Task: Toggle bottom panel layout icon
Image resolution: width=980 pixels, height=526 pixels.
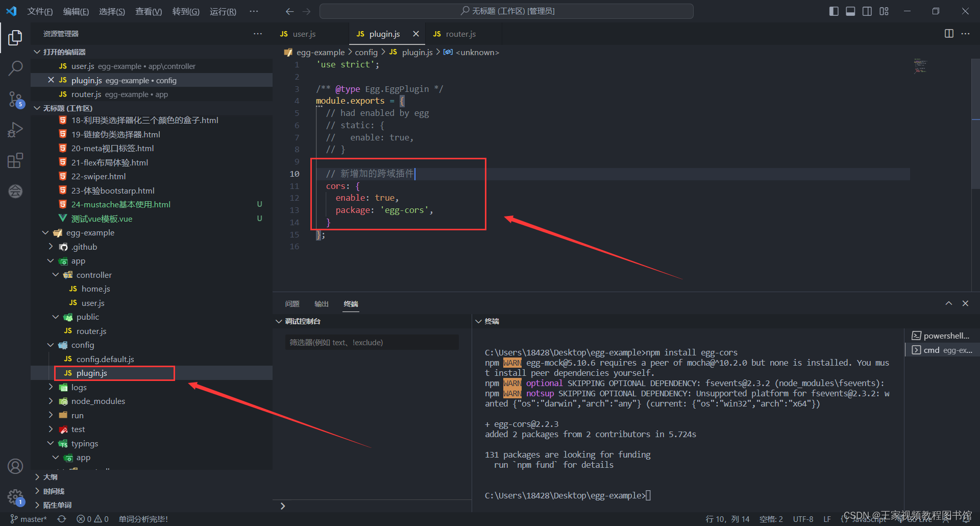Action: pyautogui.click(x=850, y=11)
